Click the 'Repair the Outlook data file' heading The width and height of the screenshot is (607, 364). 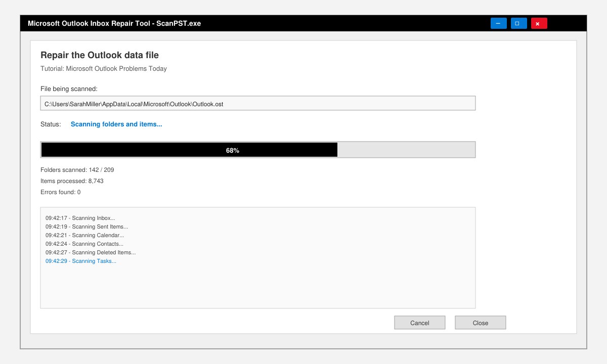point(100,55)
